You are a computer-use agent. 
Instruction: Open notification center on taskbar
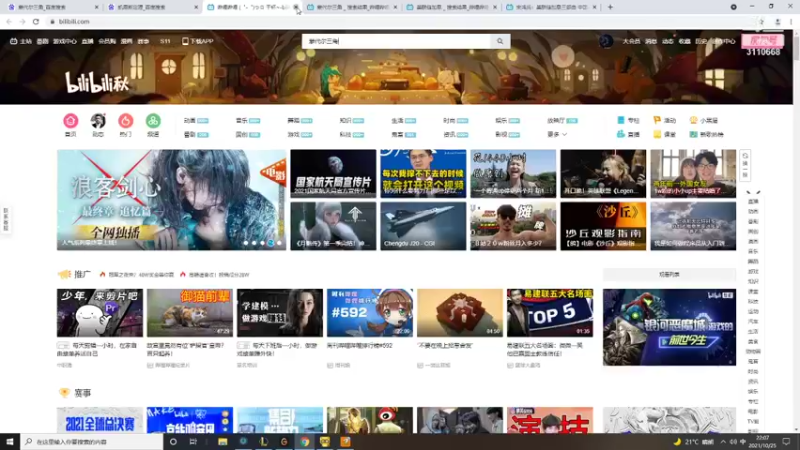(786, 441)
